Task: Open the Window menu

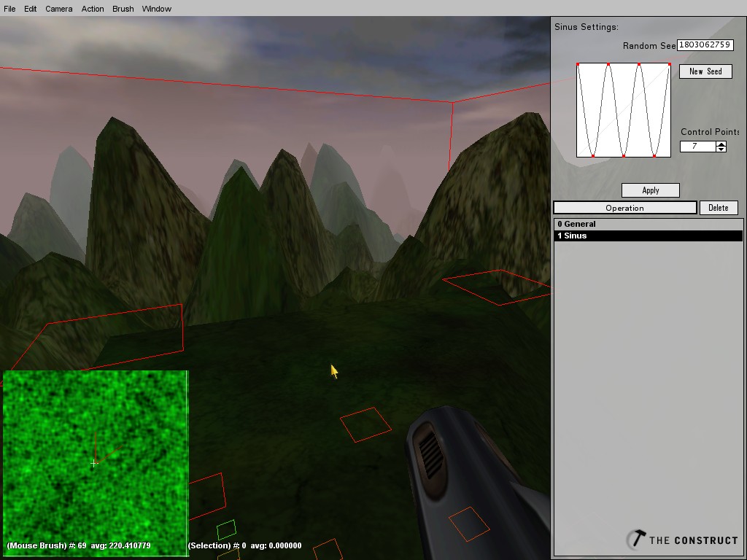Action: (x=157, y=9)
